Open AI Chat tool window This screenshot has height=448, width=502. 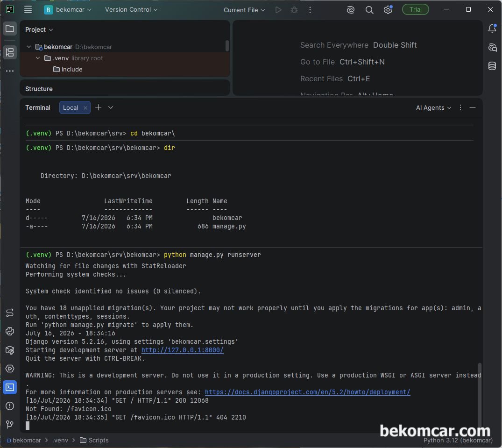click(492, 47)
